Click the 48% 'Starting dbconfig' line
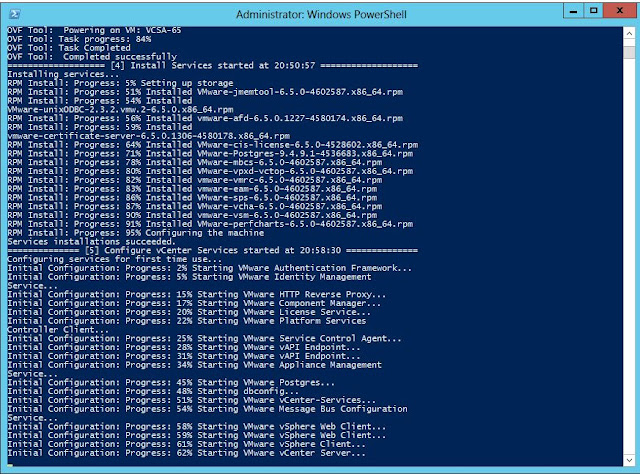This screenshot has width=640, height=474. 153,392
